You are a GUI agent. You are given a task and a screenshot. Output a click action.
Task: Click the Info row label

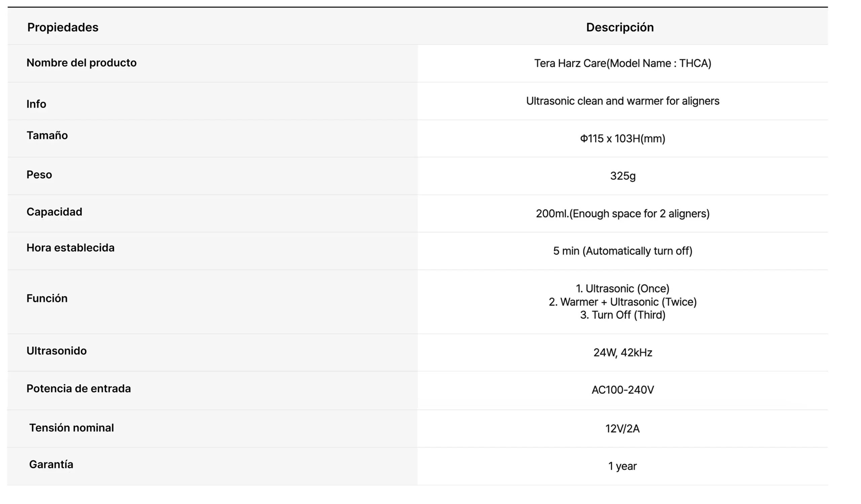click(x=36, y=104)
